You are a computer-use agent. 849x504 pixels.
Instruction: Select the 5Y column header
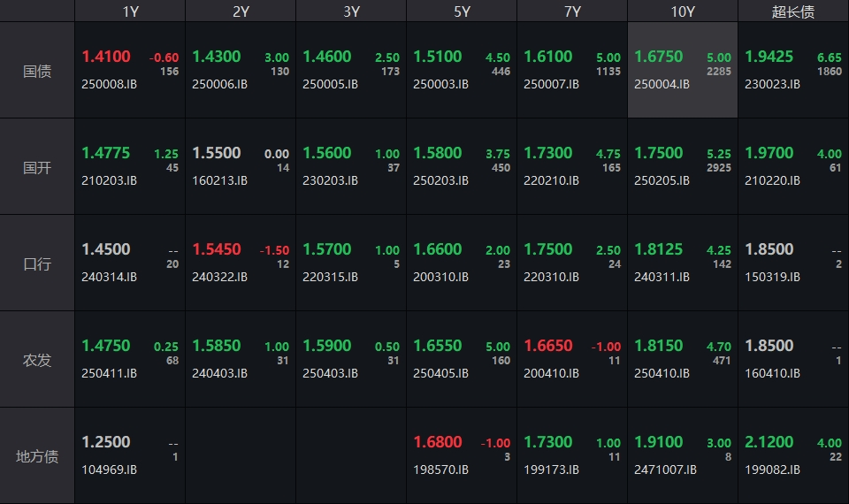[x=462, y=11]
